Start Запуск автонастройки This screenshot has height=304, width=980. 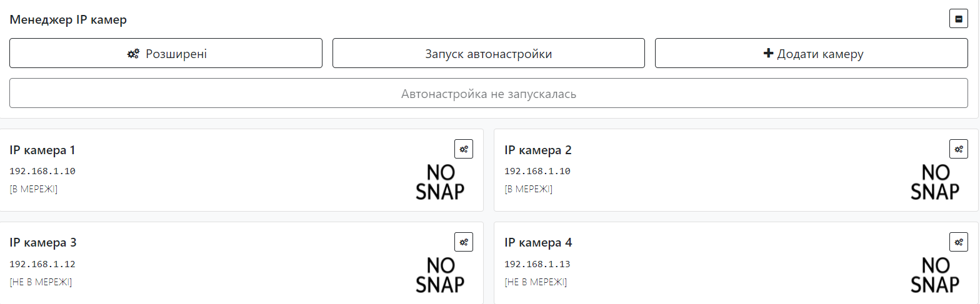pos(488,54)
